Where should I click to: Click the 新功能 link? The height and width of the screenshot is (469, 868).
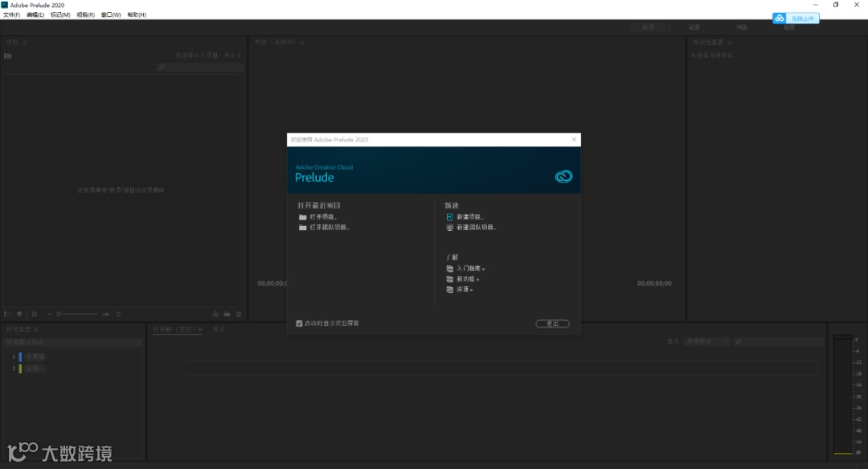(468, 279)
